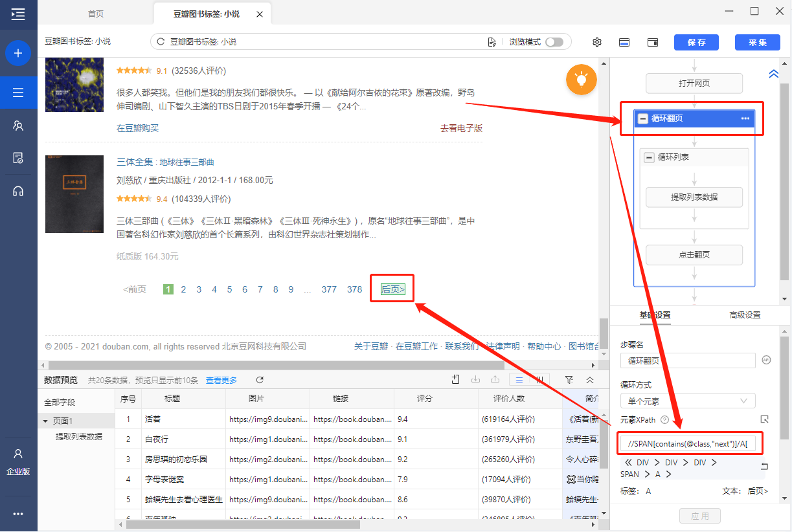The width and height of the screenshot is (792, 532).
Task: Click the blue new task plus button
Action: (x=18, y=53)
